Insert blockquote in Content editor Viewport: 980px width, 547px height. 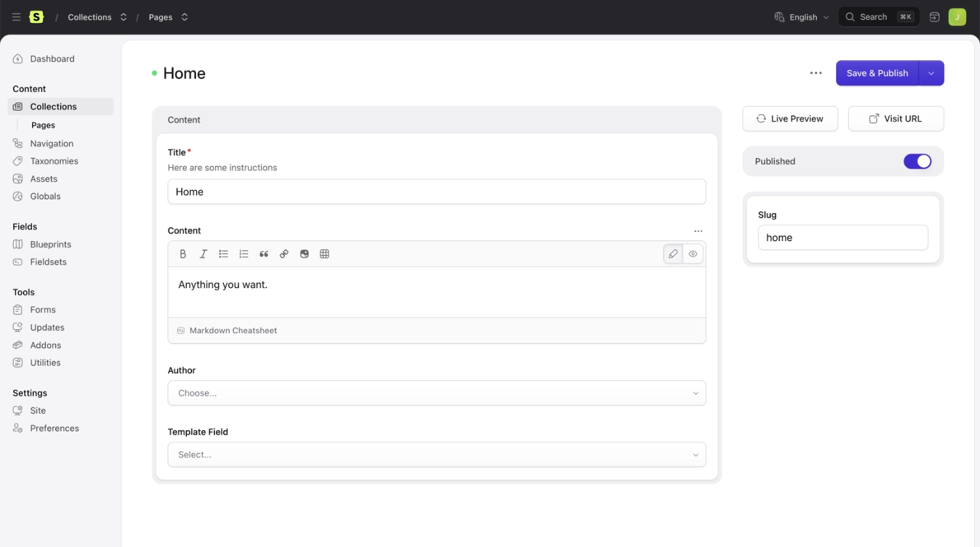[264, 254]
